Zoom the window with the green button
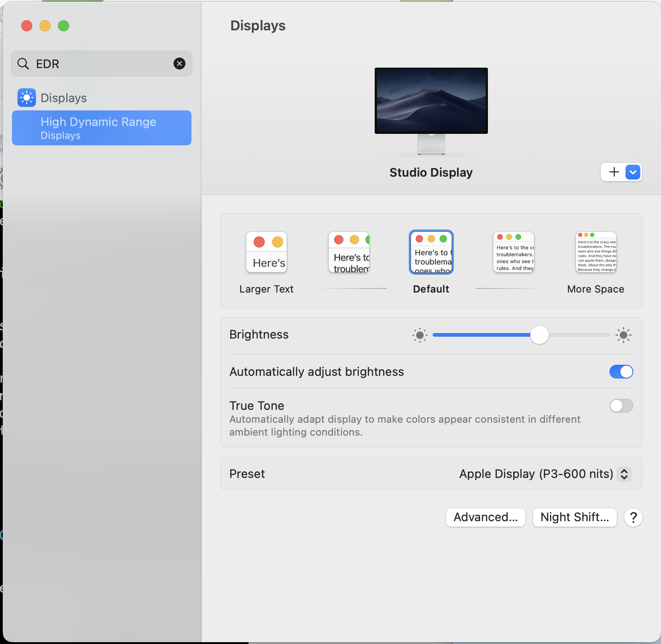This screenshot has width=661, height=644. pyautogui.click(x=64, y=26)
